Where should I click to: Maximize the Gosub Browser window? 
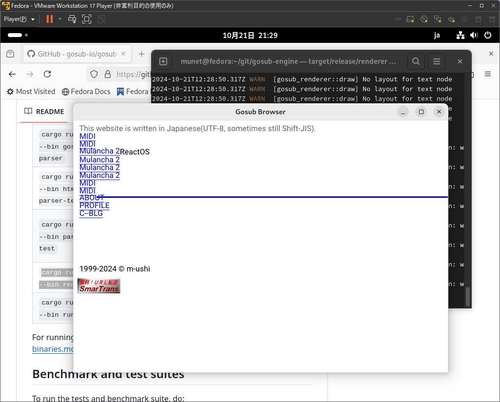(x=421, y=112)
